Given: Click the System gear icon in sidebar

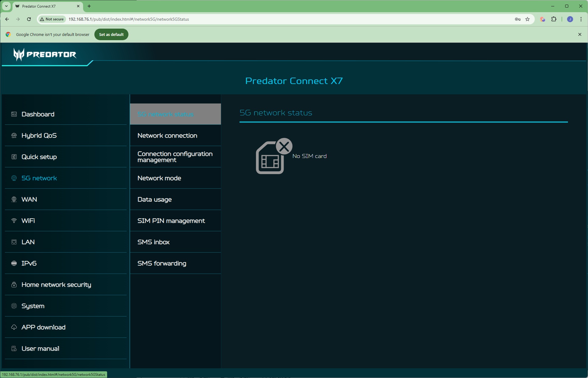Looking at the screenshot, I should coord(14,306).
